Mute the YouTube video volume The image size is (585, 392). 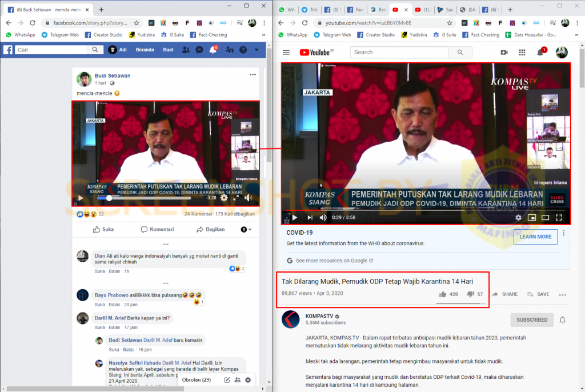pyautogui.click(x=323, y=218)
